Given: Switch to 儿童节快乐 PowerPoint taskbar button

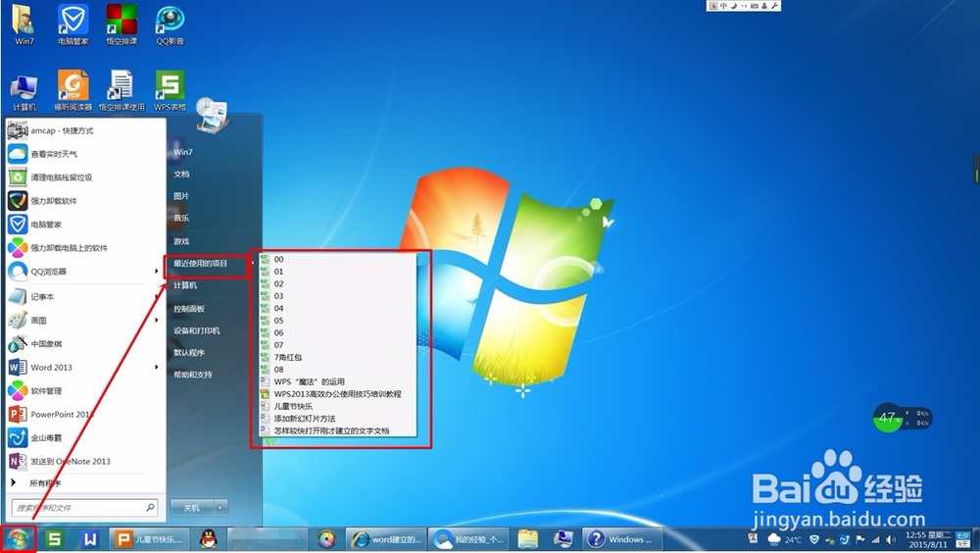Looking at the screenshot, I should [x=151, y=538].
